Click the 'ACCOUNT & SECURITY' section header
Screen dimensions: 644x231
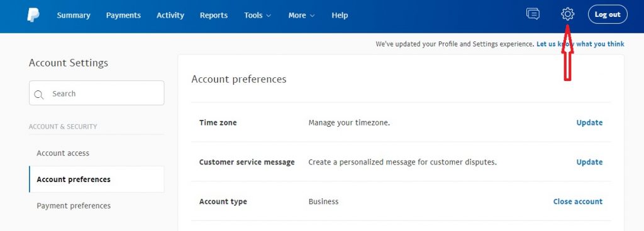pyautogui.click(x=63, y=127)
